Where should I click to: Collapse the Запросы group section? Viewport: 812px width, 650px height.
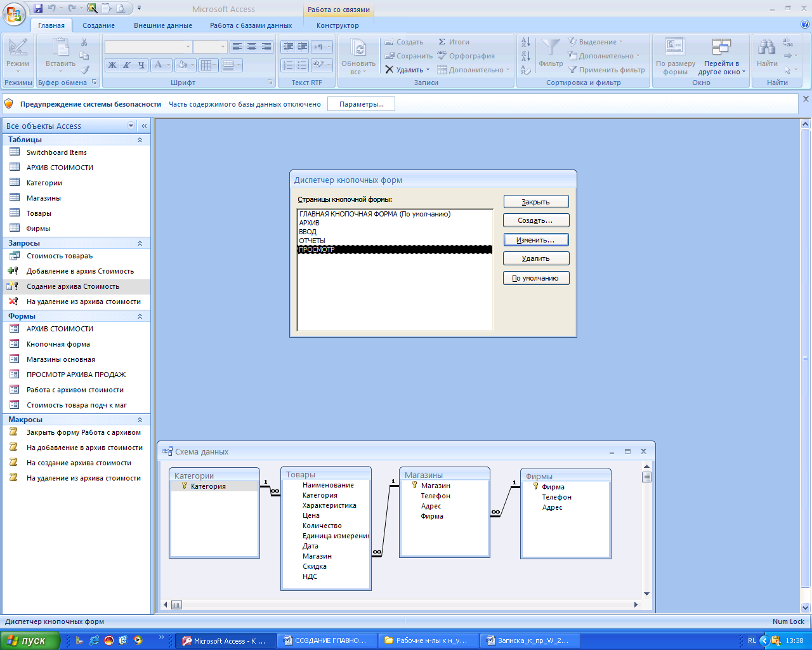[x=140, y=243]
